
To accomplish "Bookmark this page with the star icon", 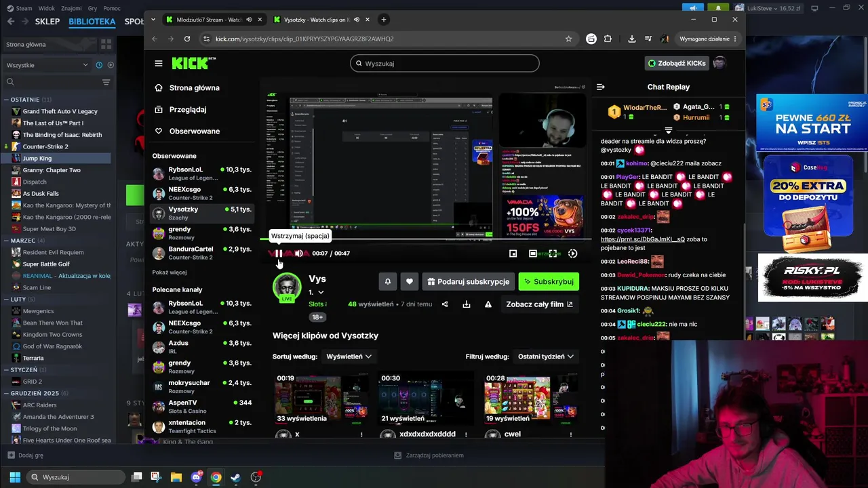I will tap(568, 39).
